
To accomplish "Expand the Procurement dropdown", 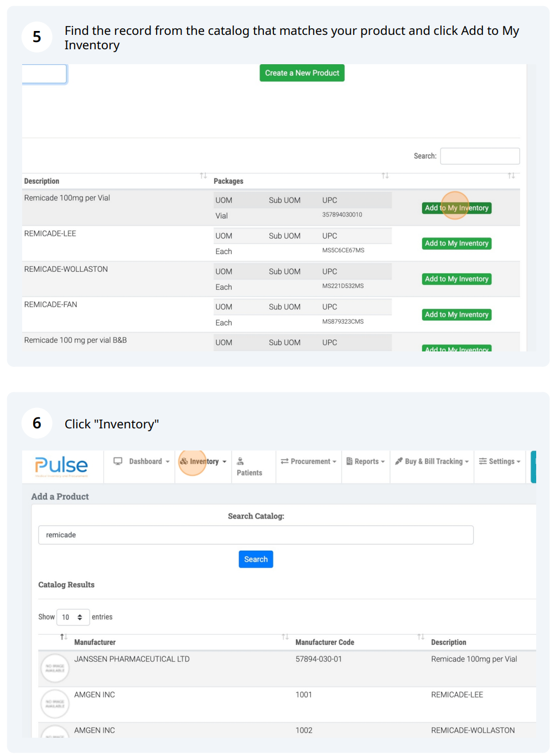I will click(x=309, y=462).
